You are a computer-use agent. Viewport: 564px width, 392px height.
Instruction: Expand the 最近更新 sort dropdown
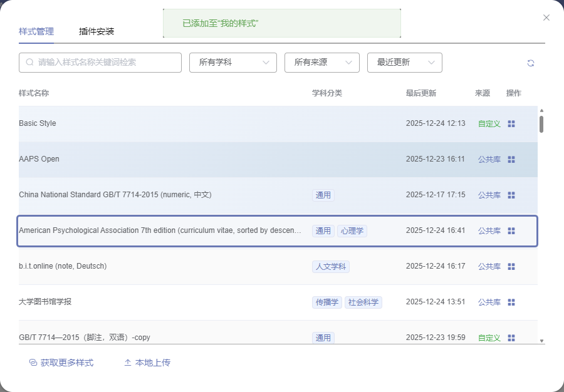[404, 63]
